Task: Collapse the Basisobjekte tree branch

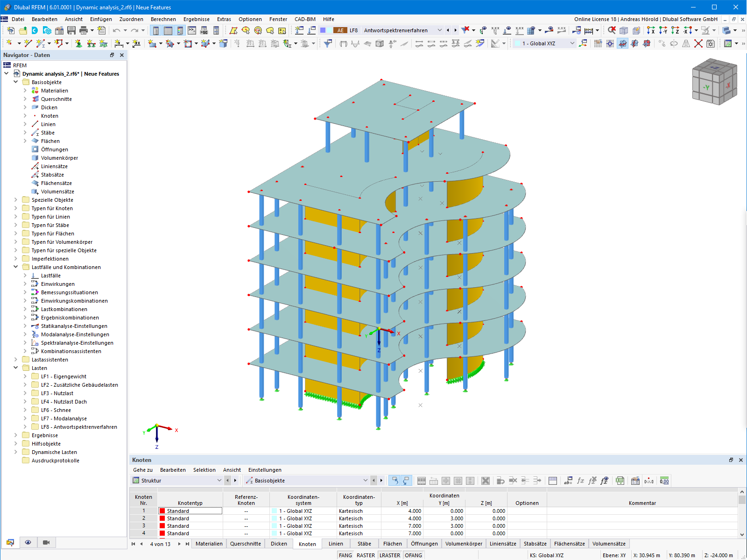Action: [15, 82]
